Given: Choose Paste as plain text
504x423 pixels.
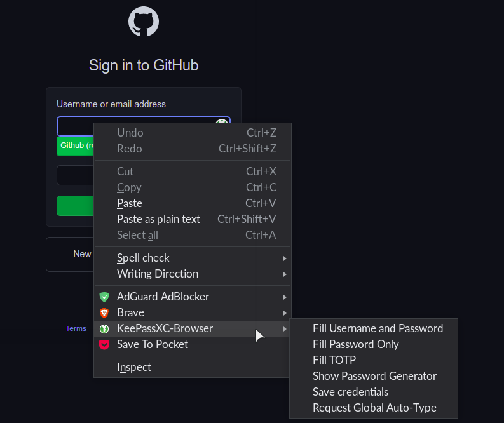Looking at the screenshot, I should (158, 219).
